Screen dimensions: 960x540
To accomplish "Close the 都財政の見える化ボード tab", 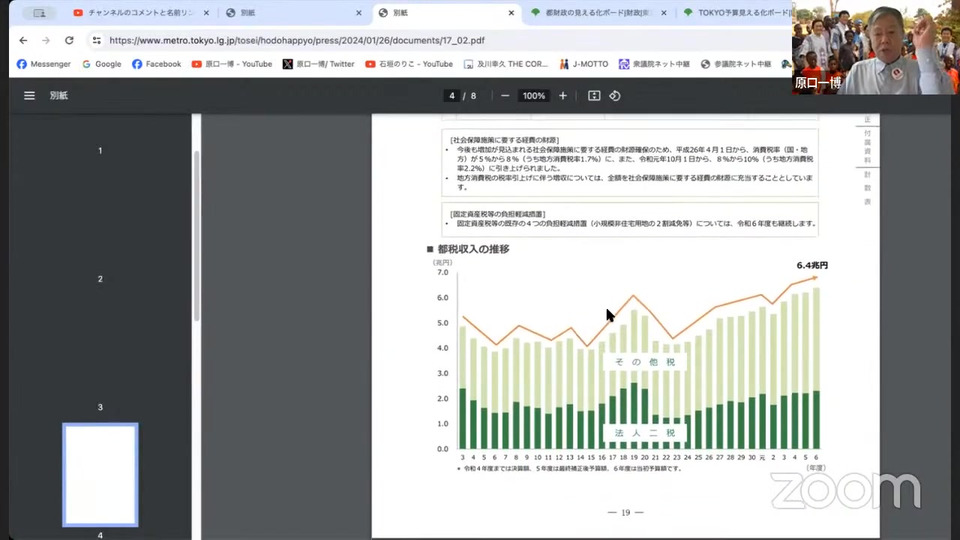I will coord(664,13).
